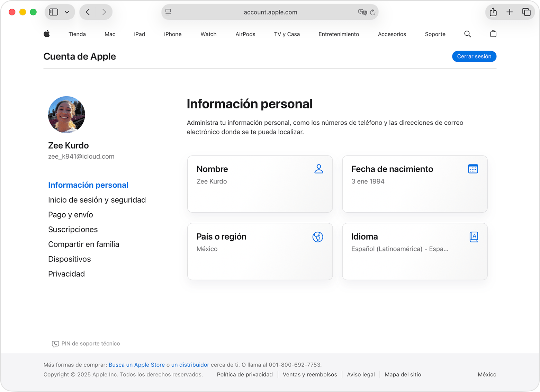Show tab overview with the tabs icon
Image resolution: width=540 pixels, height=392 pixels.
click(526, 11)
